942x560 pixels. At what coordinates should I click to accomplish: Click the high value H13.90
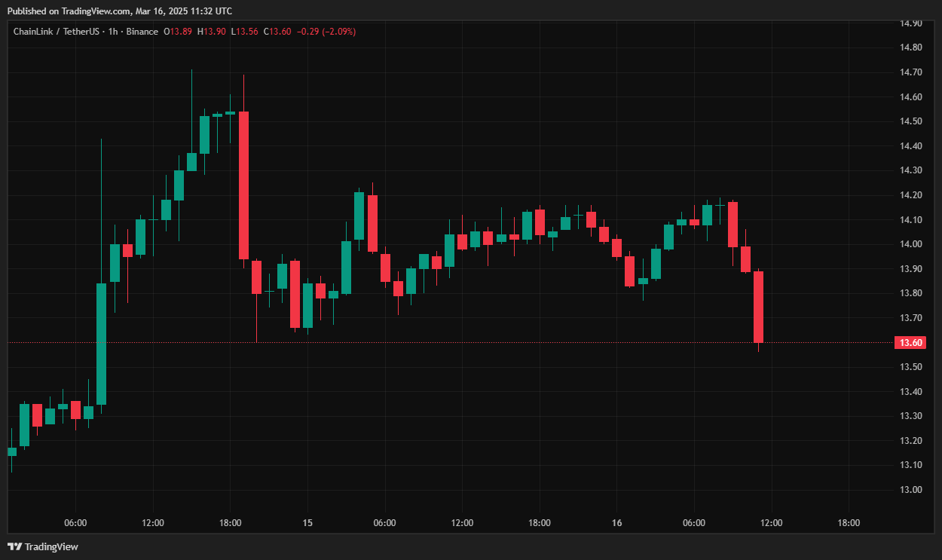pyautogui.click(x=212, y=32)
